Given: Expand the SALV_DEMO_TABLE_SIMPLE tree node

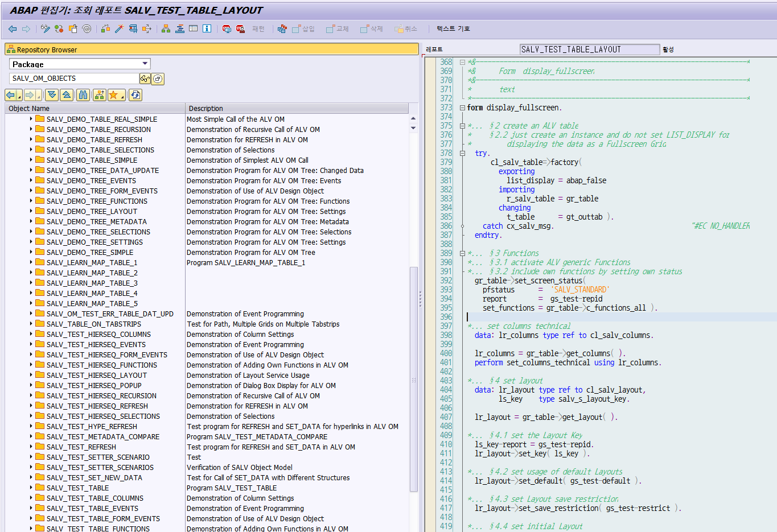Looking at the screenshot, I should click(31, 160).
